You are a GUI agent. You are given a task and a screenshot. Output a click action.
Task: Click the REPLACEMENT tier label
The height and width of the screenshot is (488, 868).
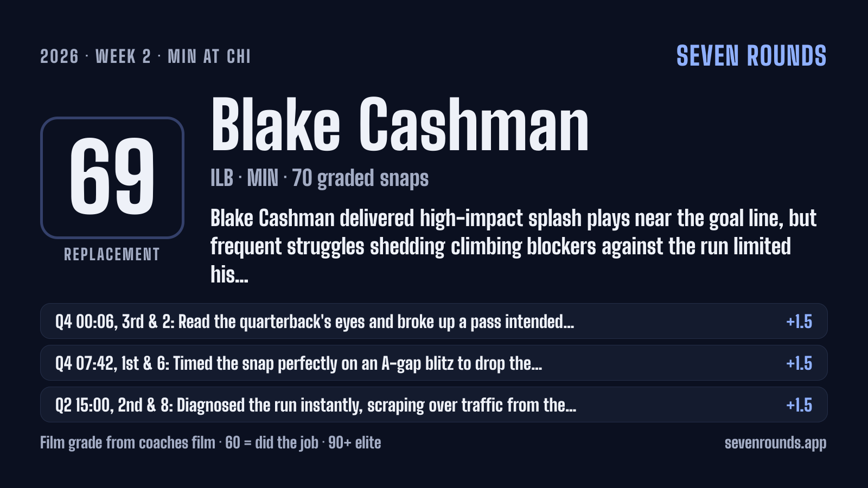click(112, 254)
